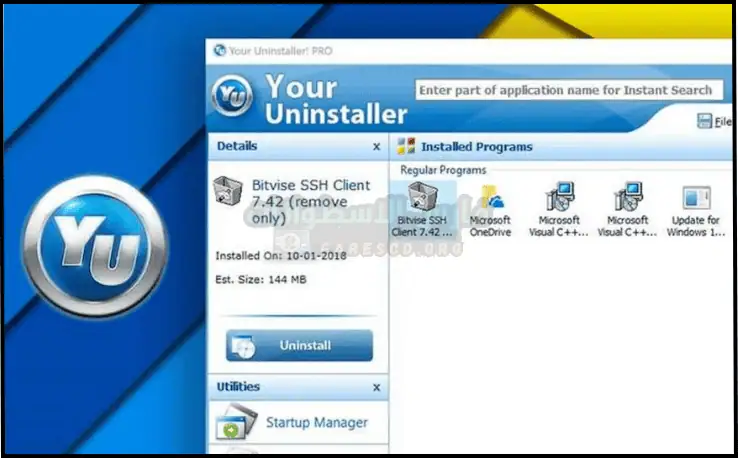Select the Bitvise SSH Client program icon
This screenshot has width=738, height=458.
[424, 198]
